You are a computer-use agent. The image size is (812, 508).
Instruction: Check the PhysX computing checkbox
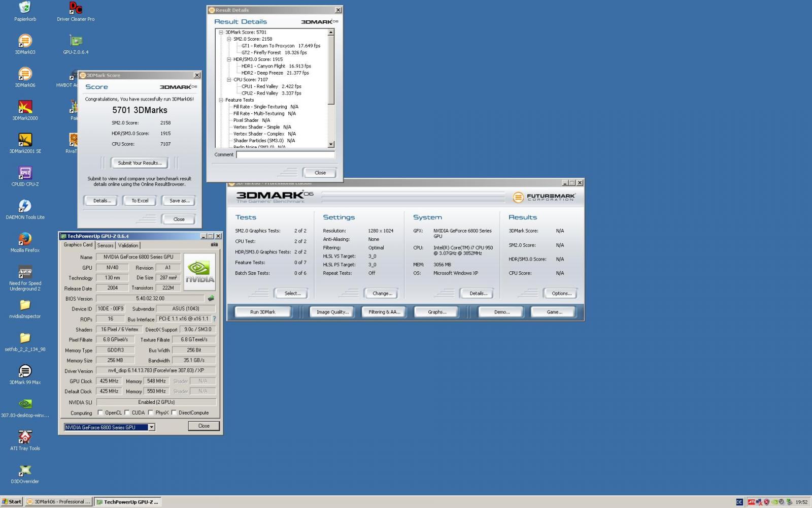150,412
